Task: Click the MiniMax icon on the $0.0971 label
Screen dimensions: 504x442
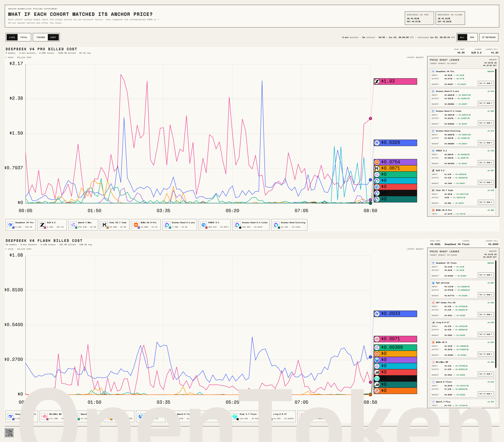Action: [377, 339]
